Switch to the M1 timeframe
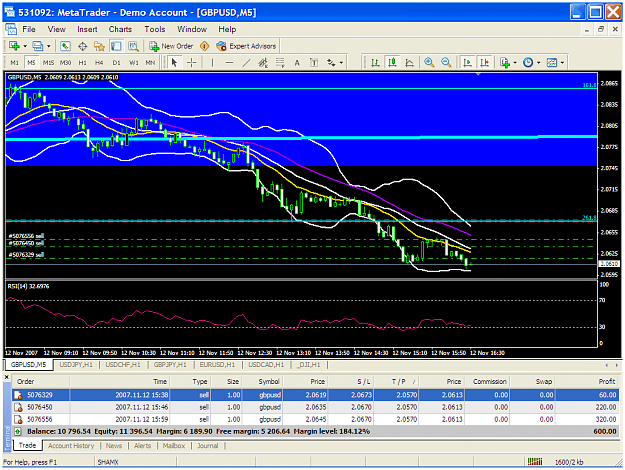This screenshot has height=470, width=625. coord(14,63)
